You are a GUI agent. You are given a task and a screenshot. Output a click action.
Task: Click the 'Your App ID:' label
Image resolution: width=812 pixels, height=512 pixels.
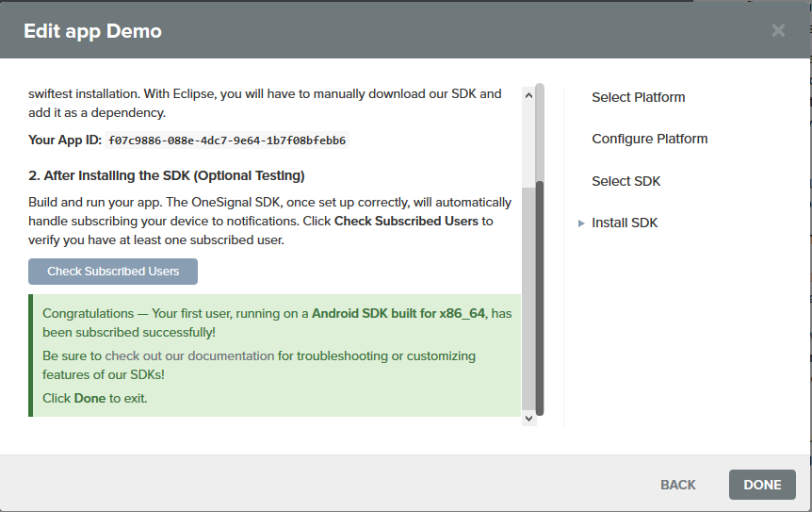click(64, 140)
